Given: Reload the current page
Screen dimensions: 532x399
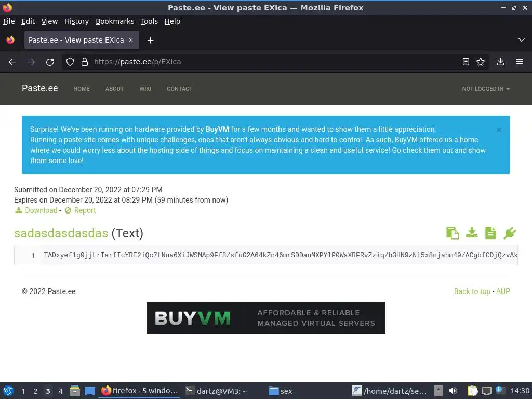Looking at the screenshot, I should (50, 62).
